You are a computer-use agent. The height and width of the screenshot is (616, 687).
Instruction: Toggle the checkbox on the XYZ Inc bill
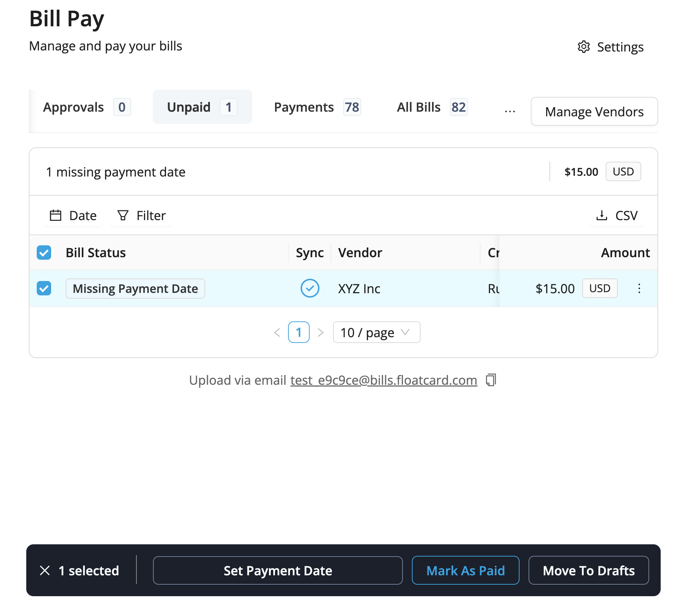pyautogui.click(x=44, y=288)
